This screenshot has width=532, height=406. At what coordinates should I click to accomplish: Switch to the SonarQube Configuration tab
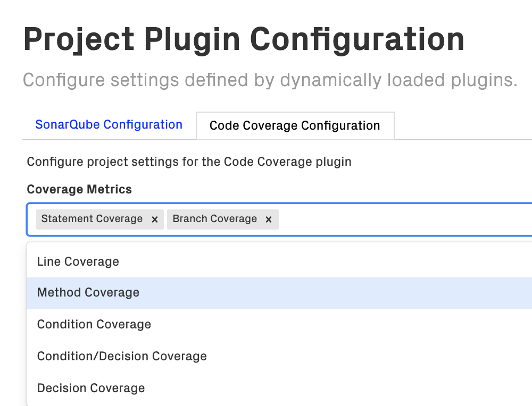109,125
